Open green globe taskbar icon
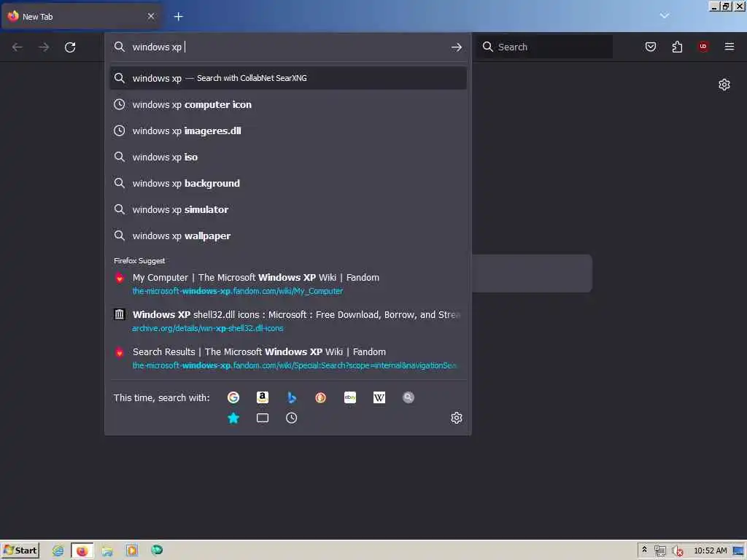The height and width of the screenshot is (560, 747). 157,551
